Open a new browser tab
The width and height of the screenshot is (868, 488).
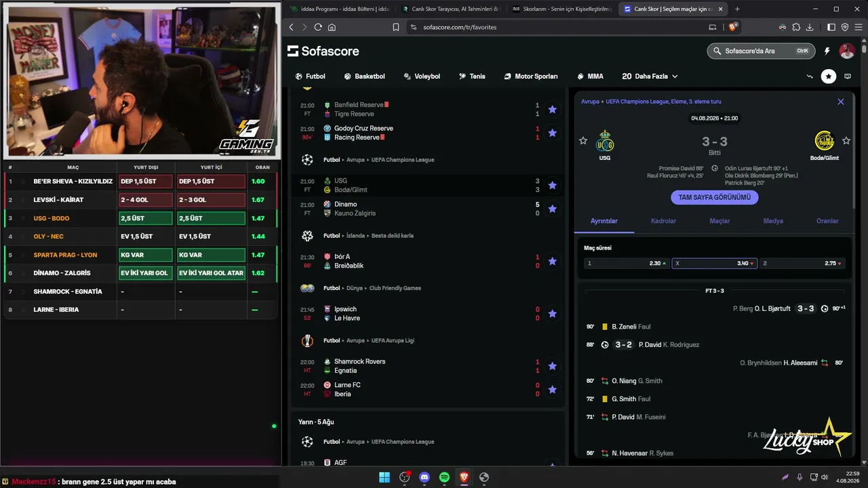pos(737,9)
